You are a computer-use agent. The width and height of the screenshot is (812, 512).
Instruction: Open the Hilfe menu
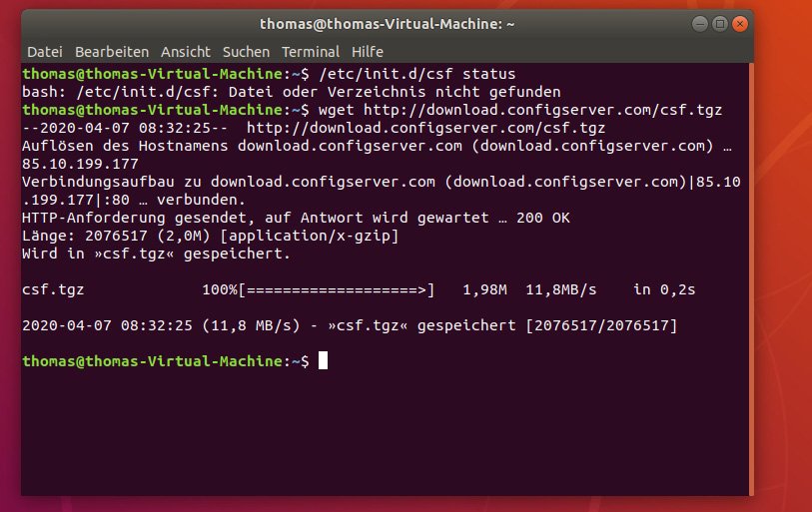(x=367, y=51)
